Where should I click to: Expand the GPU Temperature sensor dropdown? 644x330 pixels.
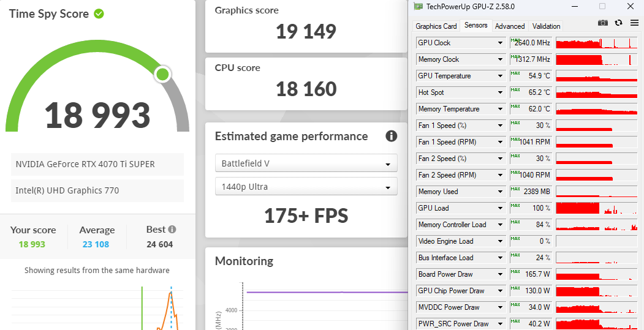click(x=500, y=76)
